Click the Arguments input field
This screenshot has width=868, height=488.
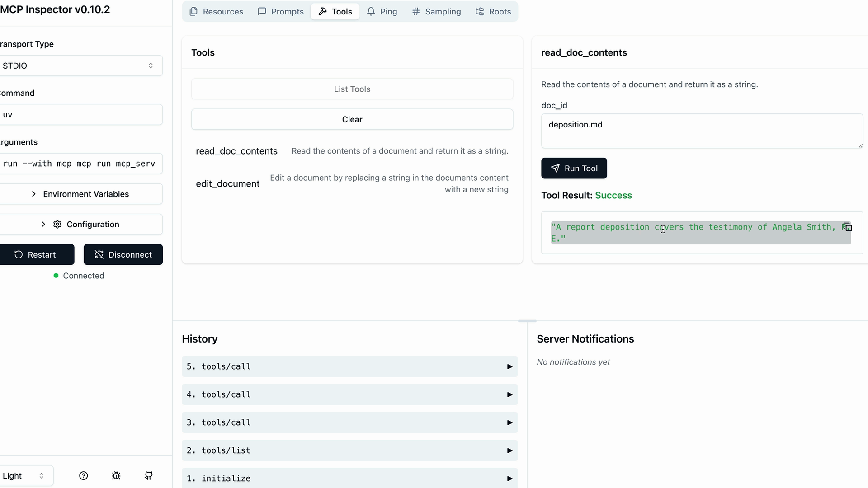[x=80, y=164]
